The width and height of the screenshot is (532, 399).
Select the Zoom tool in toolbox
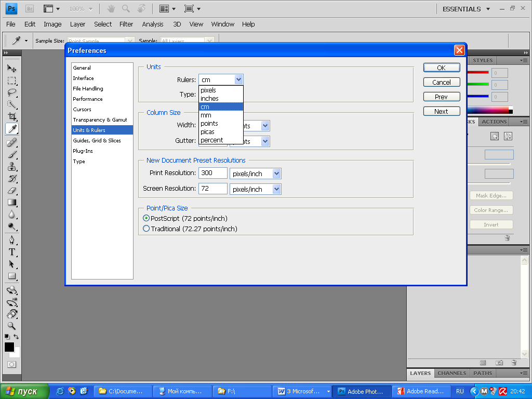point(12,326)
